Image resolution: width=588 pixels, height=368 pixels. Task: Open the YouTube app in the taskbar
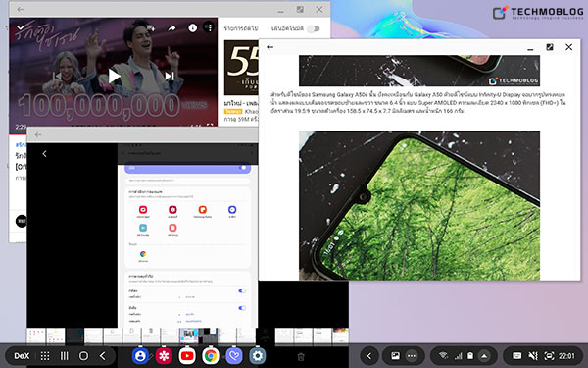187,356
